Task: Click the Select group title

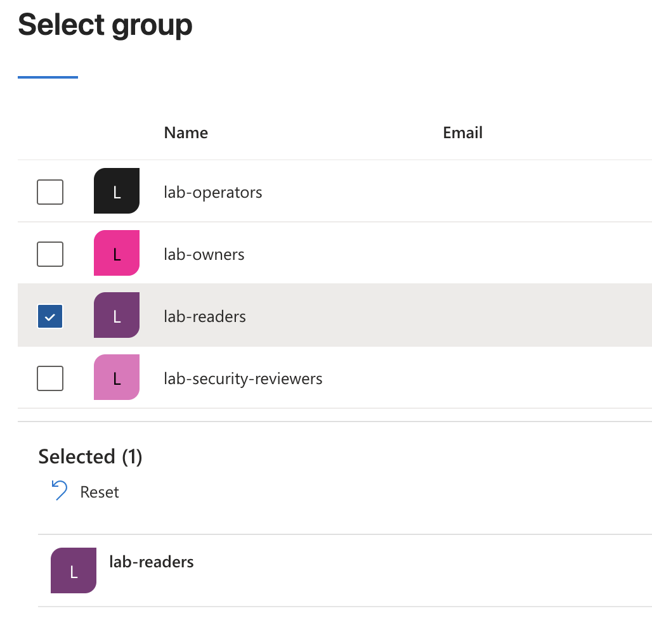Action: [105, 25]
